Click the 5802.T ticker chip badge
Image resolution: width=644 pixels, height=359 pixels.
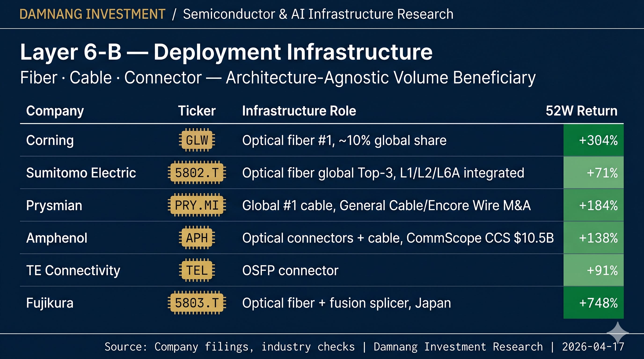(x=197, y=172)
